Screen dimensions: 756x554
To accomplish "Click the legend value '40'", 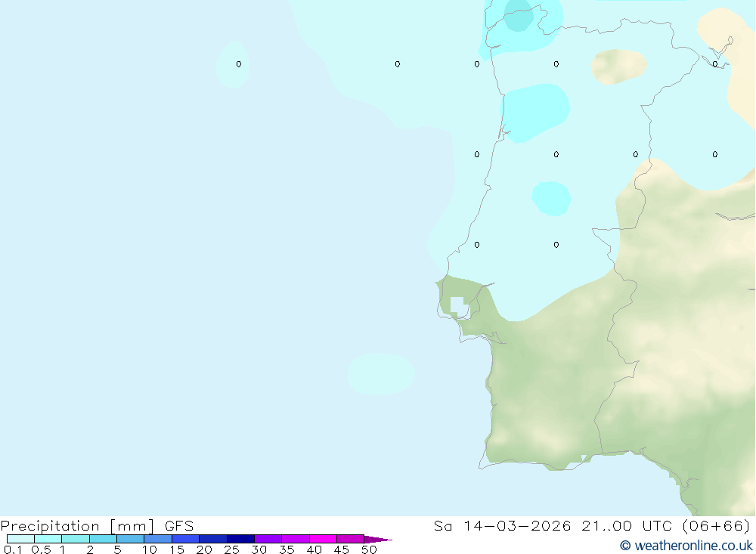I will [x=314, y=549].
